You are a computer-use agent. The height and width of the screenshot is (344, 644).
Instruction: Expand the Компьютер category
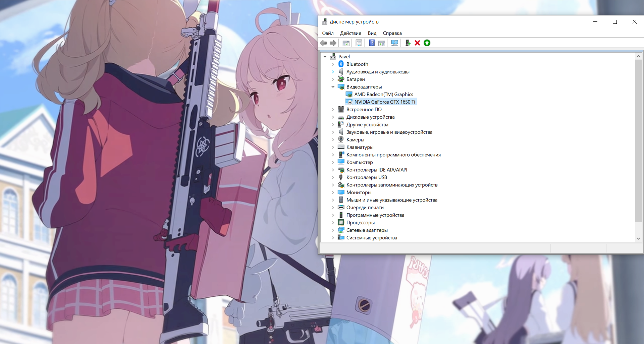point(333,162)
